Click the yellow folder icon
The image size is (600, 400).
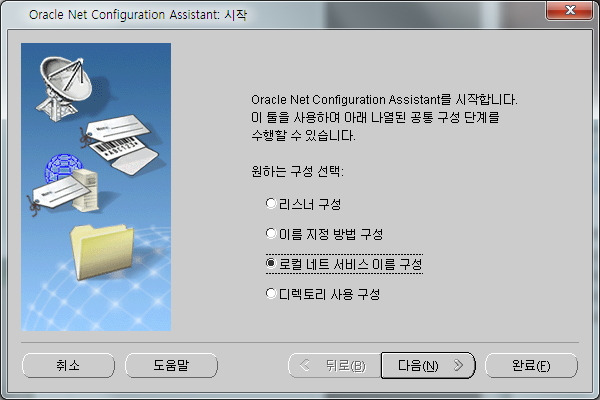point(102,252)
